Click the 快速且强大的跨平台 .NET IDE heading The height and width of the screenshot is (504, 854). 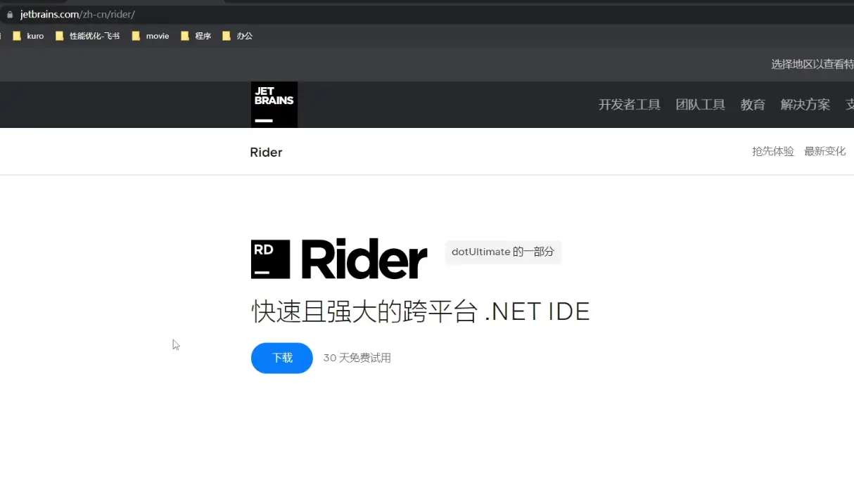pos(421,311)
